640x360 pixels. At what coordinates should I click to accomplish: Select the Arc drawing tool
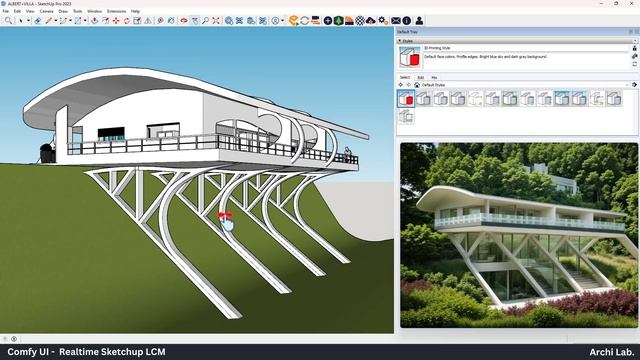[63, 20]
